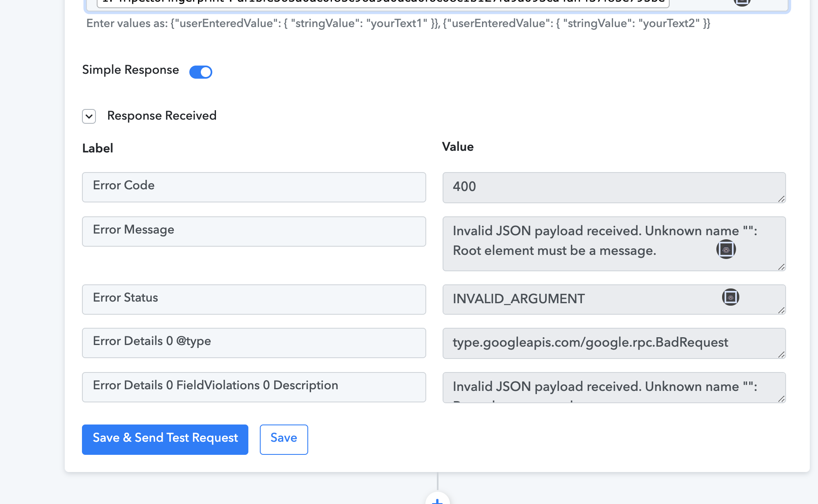Click the Error Code label field
The height and width of the screenshot is (504, 818).
click(254, 187)
